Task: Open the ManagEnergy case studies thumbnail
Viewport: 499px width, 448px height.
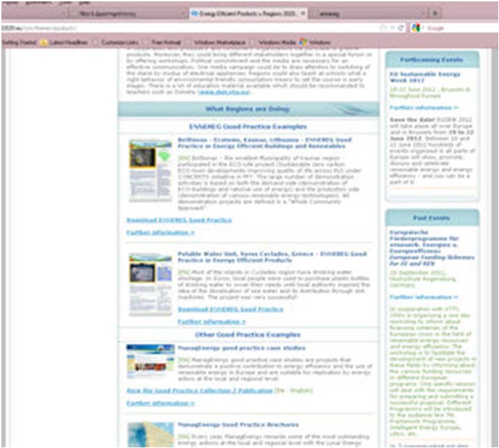Action: (151, 361)
